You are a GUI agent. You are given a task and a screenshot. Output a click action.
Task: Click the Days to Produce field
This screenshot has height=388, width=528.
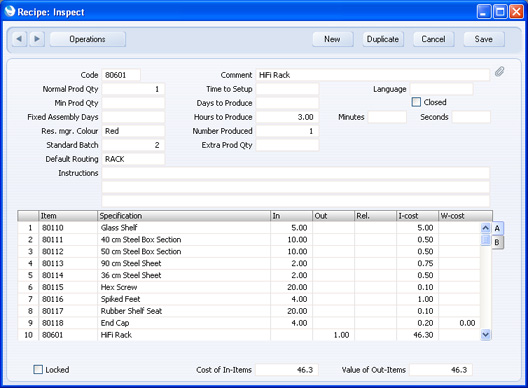point(287,103)
